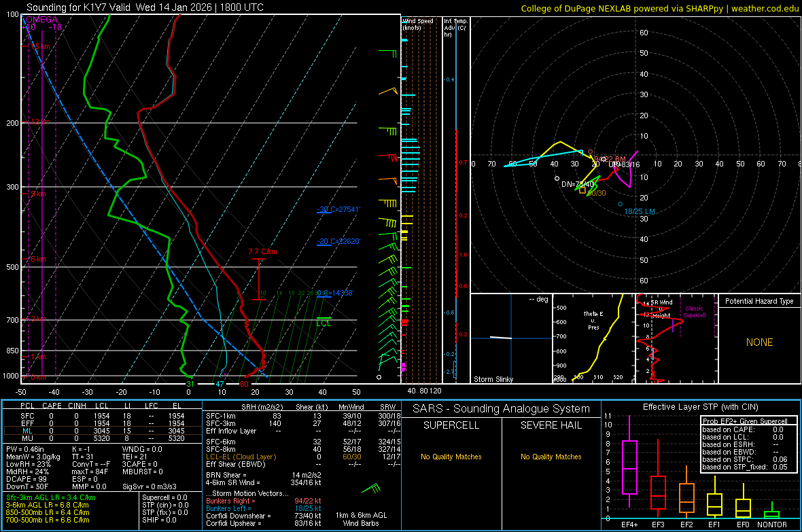Screen dimensions: 802x532
Task: Click the DownT = 50F value
Action: point(27,486)
